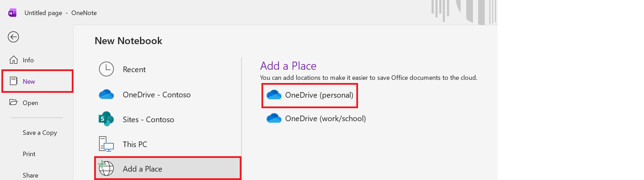Add OneDrive (work/school) as a place
The image size is (644, 180).
point(316,118)
